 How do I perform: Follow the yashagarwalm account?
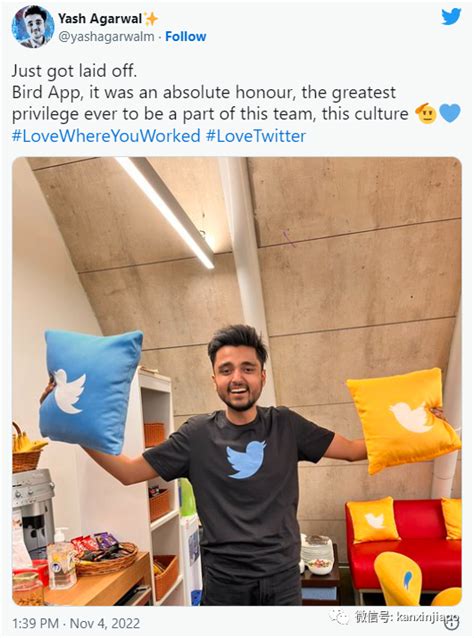(186, 37)
